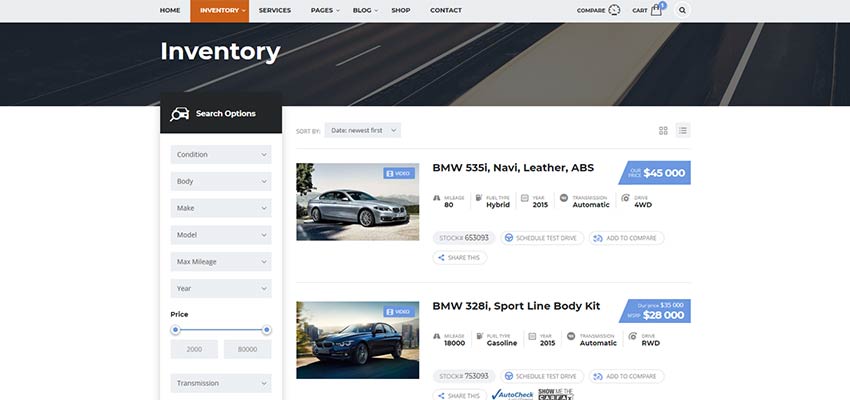Switch to list view layout
Image resolution: width=850 pixels, height=400 pixels.
[x=683, y=131]
